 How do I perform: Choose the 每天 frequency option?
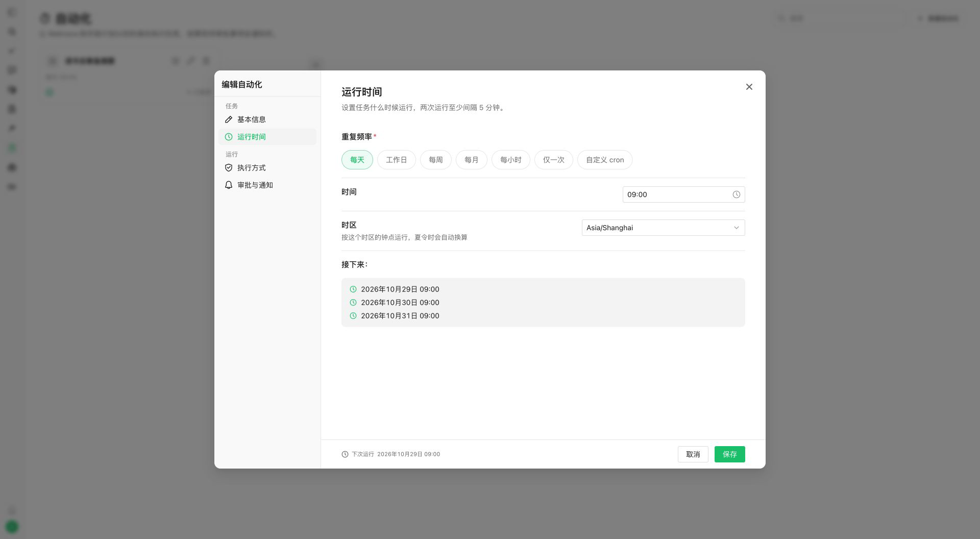point(357,160)
